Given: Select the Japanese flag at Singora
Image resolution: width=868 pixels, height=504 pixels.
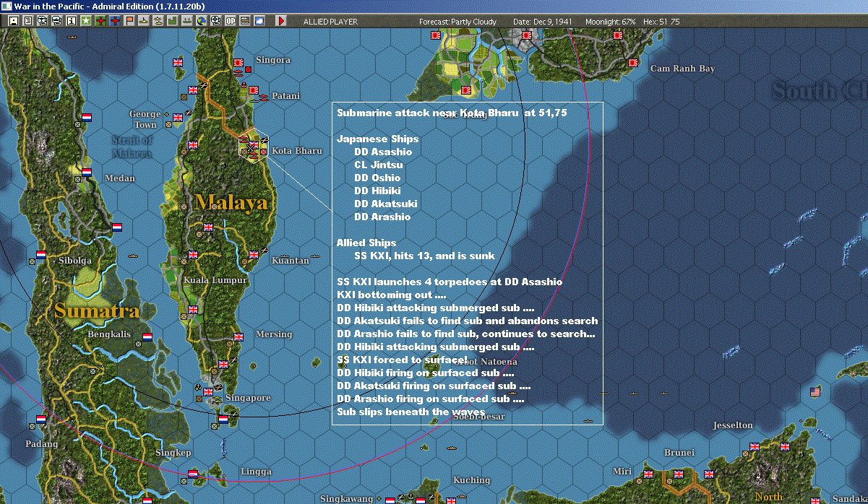Looking at the screenshot, I should (x=238, y=64).
